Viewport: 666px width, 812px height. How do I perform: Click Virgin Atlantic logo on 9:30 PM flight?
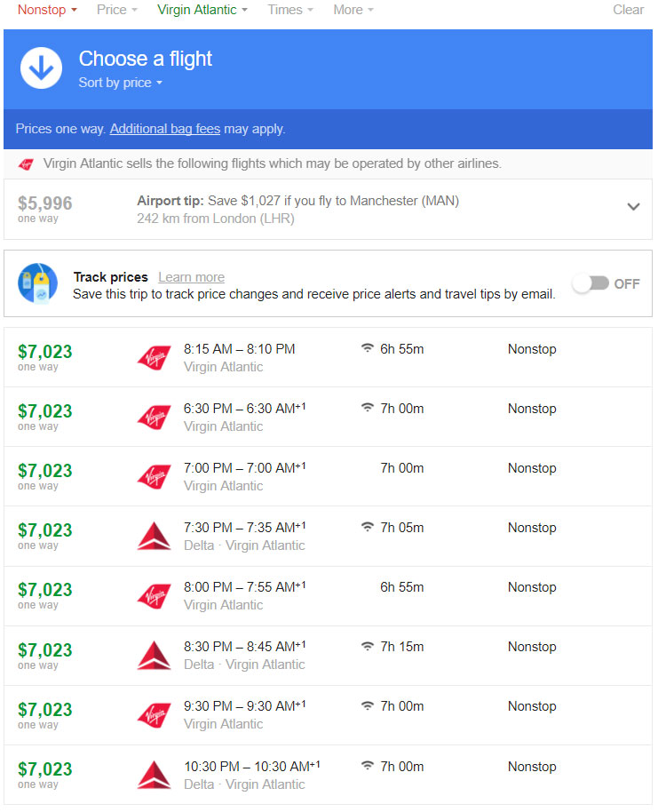tap(155, 715)
